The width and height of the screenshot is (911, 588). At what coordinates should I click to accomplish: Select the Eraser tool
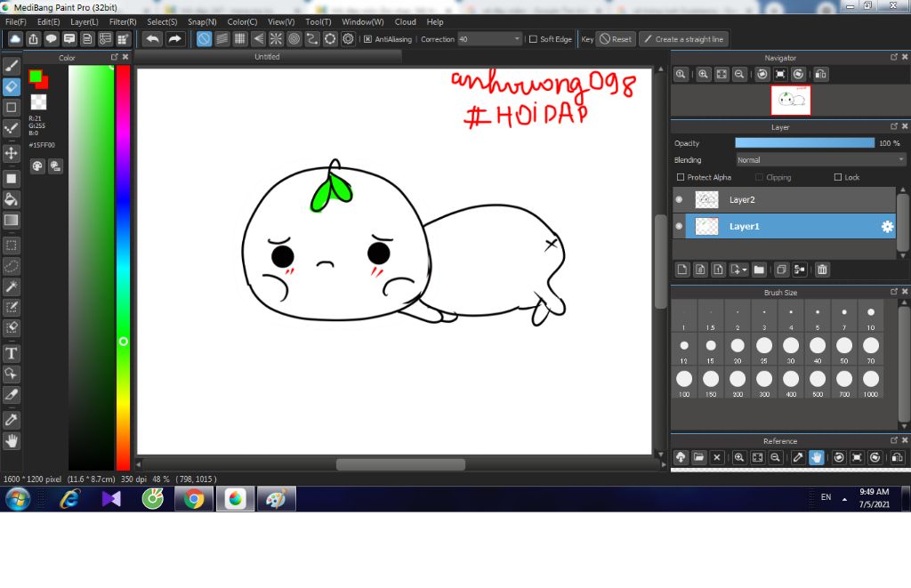pyautogui.click(x=11, y=86)
